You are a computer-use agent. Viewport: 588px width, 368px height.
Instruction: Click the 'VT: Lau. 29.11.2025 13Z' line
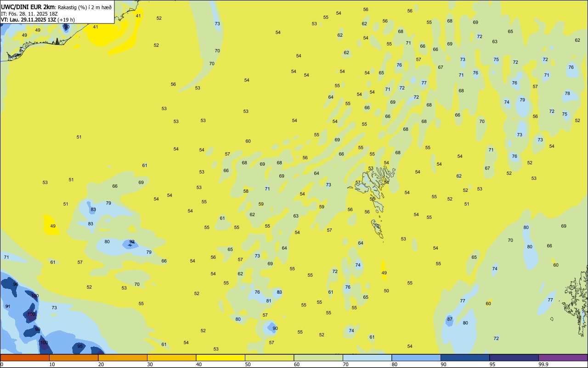pos(28,20)
